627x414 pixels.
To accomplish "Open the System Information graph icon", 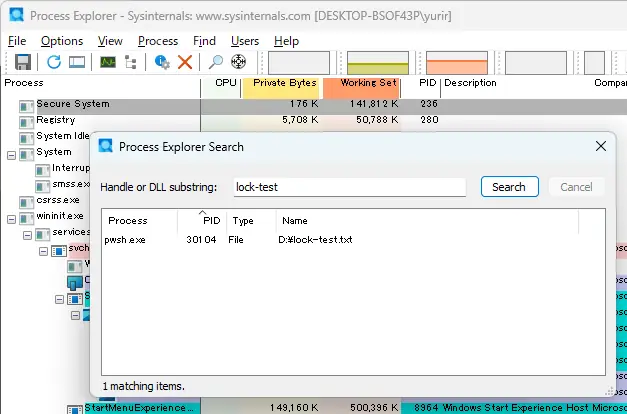I will (108, 62).
